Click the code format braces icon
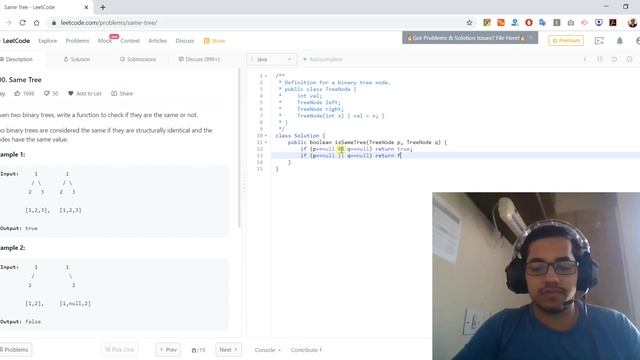 [x=600, y=59]
